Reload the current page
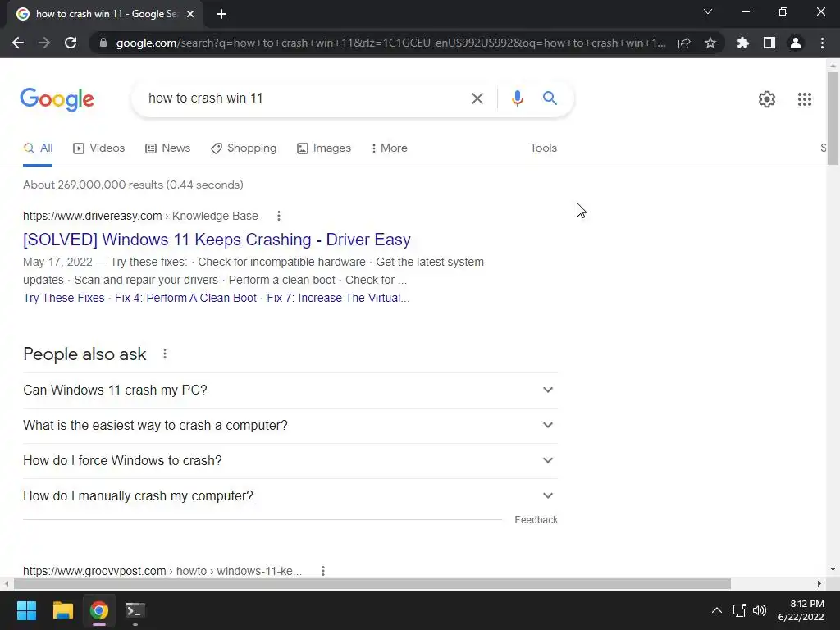 (71, 43)
